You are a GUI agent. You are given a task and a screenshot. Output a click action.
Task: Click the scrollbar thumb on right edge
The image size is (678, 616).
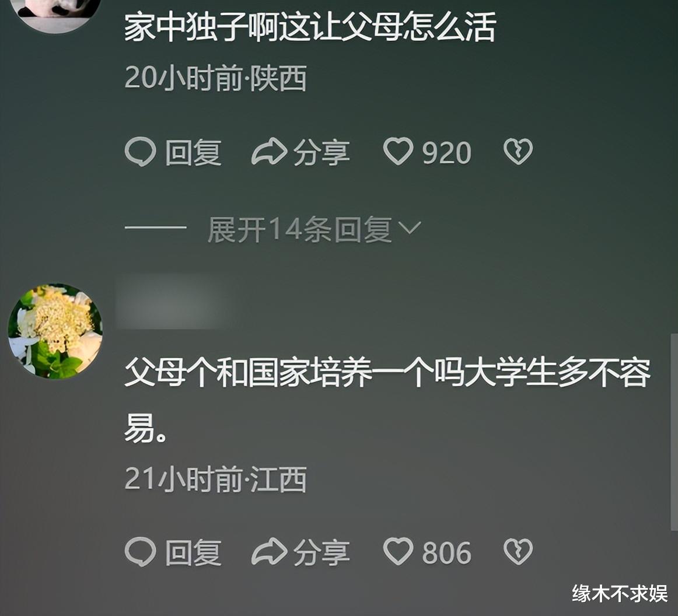pos(674,432)
